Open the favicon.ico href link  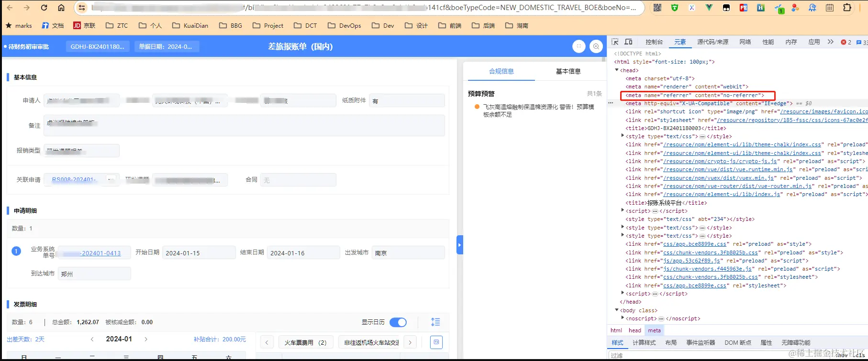[x=824, y=111]
